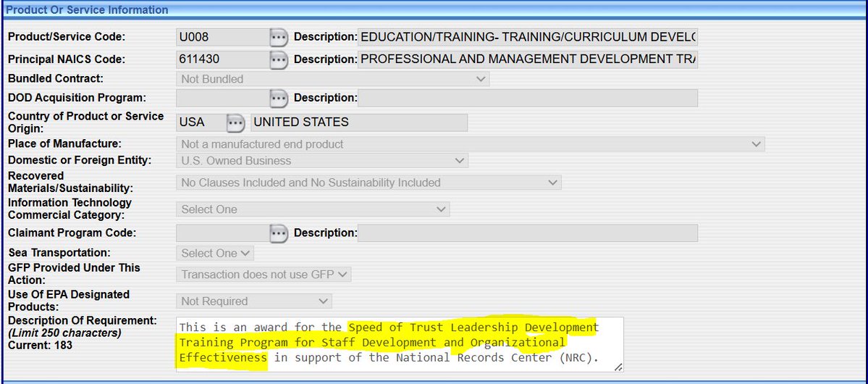Click the Product/Service Code field U008
The width and height of the screenshot is (868, 384).
pyautogui.click(x=222, y=37)
